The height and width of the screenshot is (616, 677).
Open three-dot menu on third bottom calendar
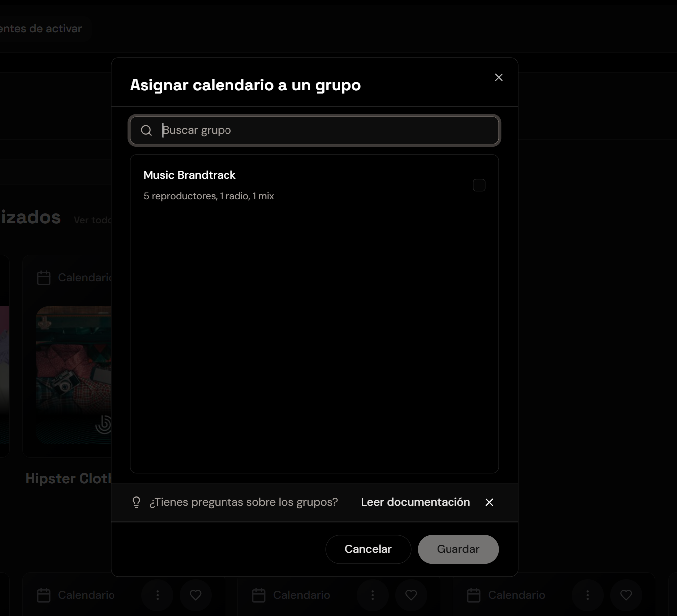pyautogui.click(x=587, y=595)
